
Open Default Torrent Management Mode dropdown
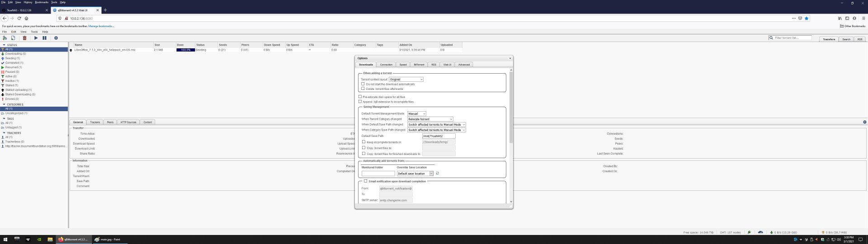(416, 114)
